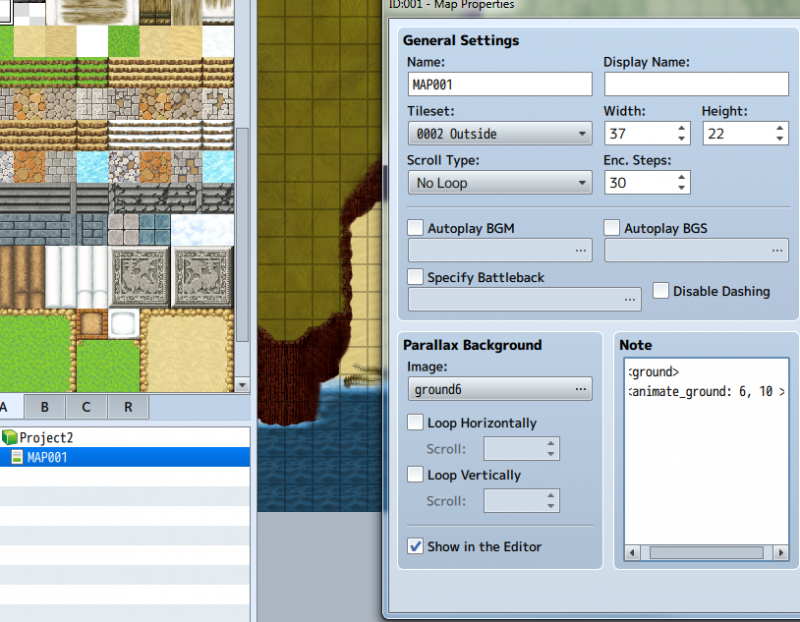The image size is (800, 622).
Task: Check Loop Horizontally for the parallax
Action: click(x=415, y=422)
